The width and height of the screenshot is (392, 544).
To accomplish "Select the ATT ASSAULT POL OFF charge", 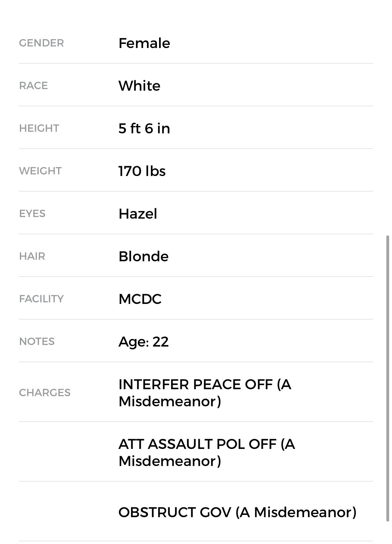I will point(206,452).
